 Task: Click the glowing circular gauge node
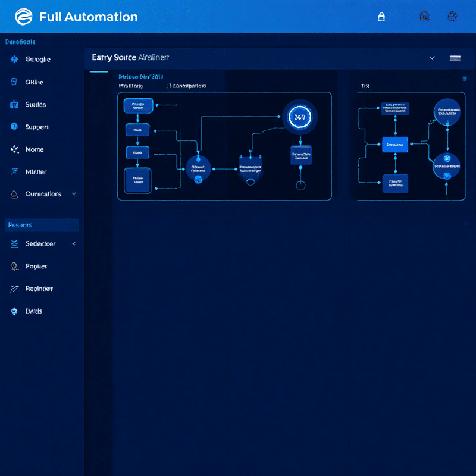300,117
